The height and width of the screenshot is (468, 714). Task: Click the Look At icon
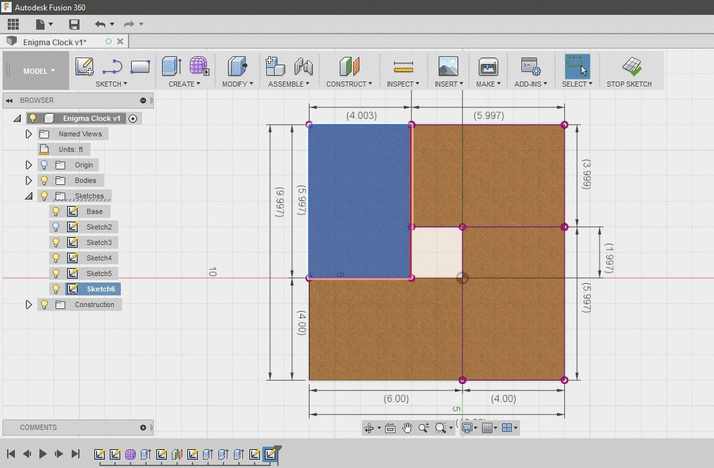coord(390,428)
